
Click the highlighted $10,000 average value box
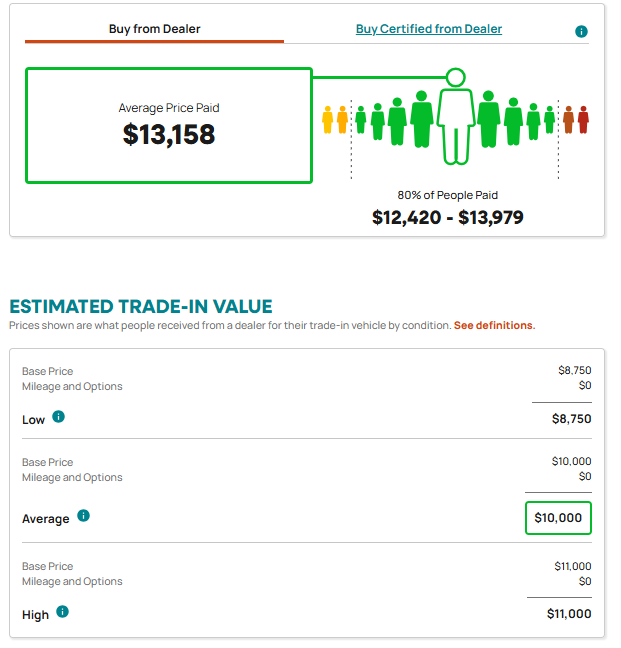pyautogui.click(x=558, y=518)
